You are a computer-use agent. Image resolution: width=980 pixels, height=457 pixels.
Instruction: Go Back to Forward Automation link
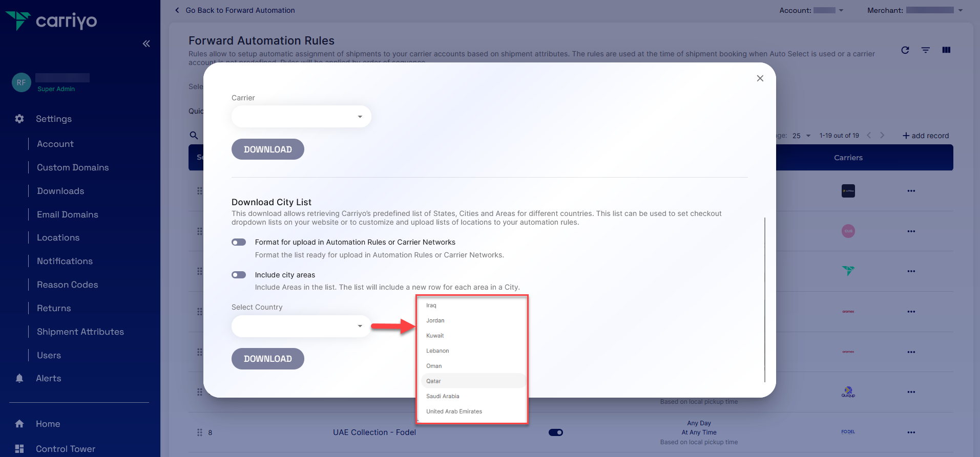point(240,10)
